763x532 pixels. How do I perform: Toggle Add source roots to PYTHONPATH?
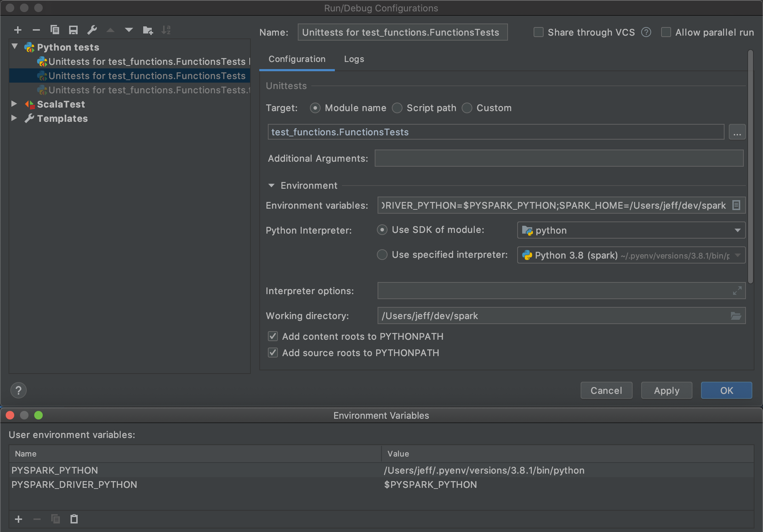click(273, 352)
